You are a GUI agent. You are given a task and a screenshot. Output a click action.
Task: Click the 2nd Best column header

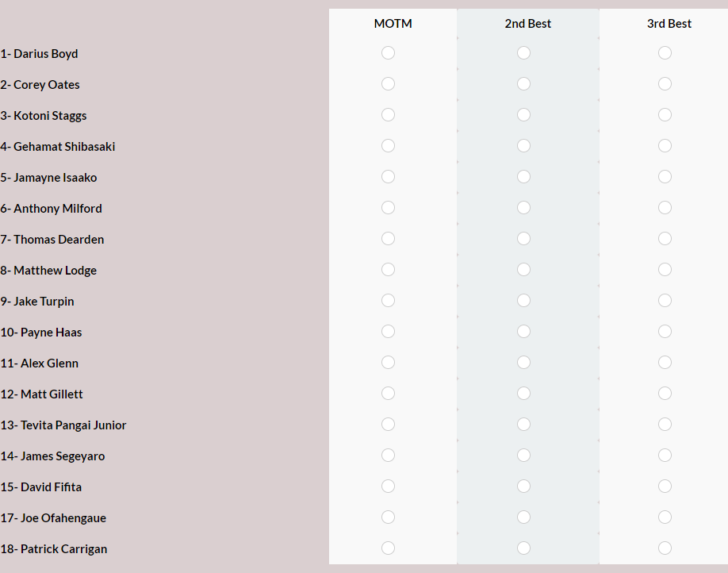coord(528,24)
